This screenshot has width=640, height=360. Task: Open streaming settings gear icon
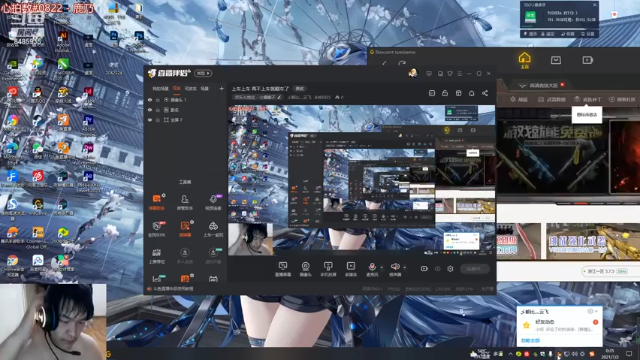click(x=450, y=269)
